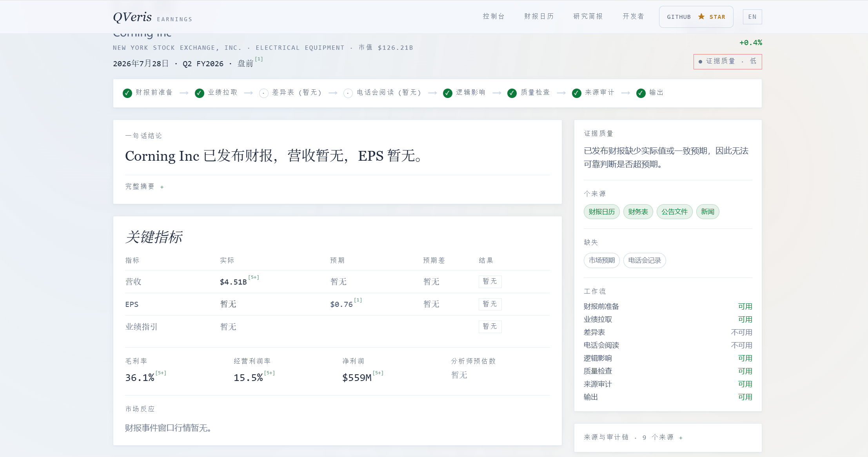Click the 证据质量 · 低 badge

click(x=728, y=62)
